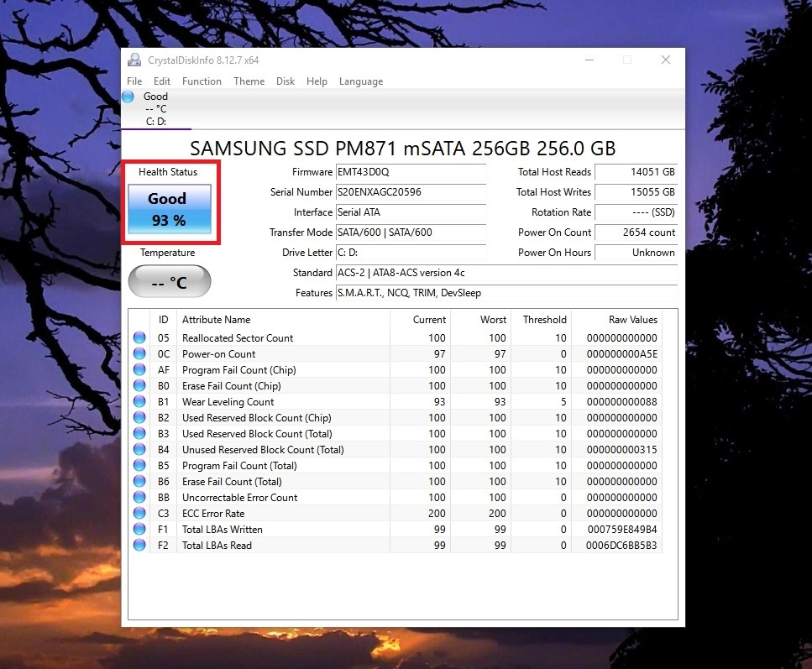812x669 pixels.
Task: Select the Reallocated Sector Count text
Action: (238, 338)
